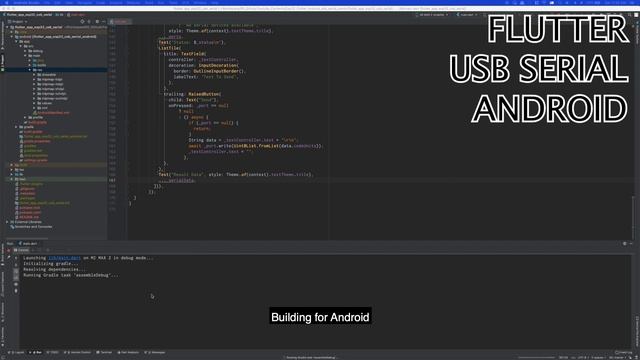Click the console down-arrow icon

point(16,264)
